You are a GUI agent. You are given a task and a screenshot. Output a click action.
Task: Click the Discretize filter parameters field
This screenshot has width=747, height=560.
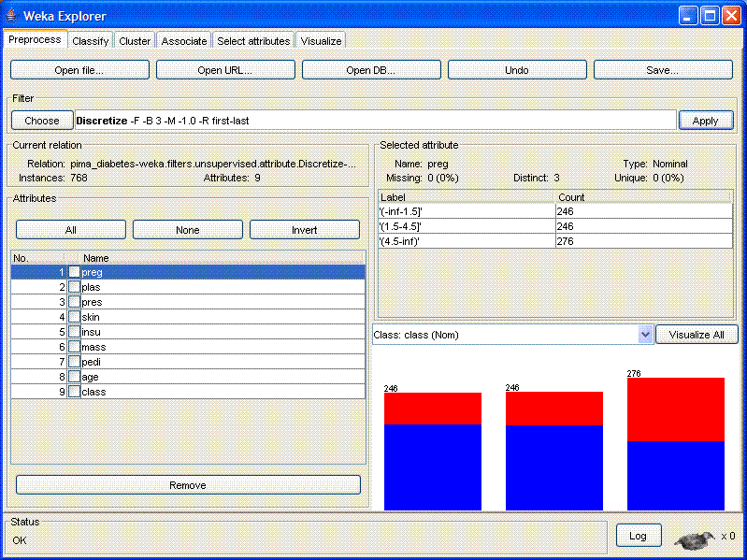[x=374, y=121]
